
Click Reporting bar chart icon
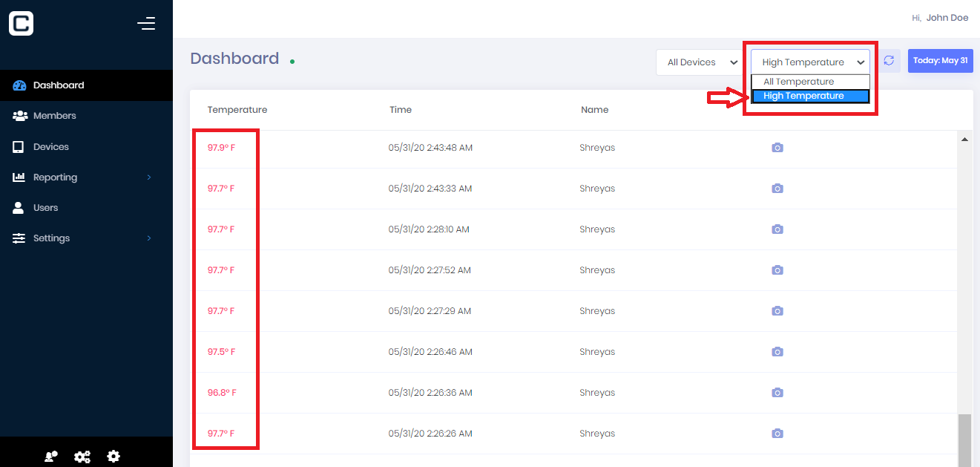click(19, 177)
